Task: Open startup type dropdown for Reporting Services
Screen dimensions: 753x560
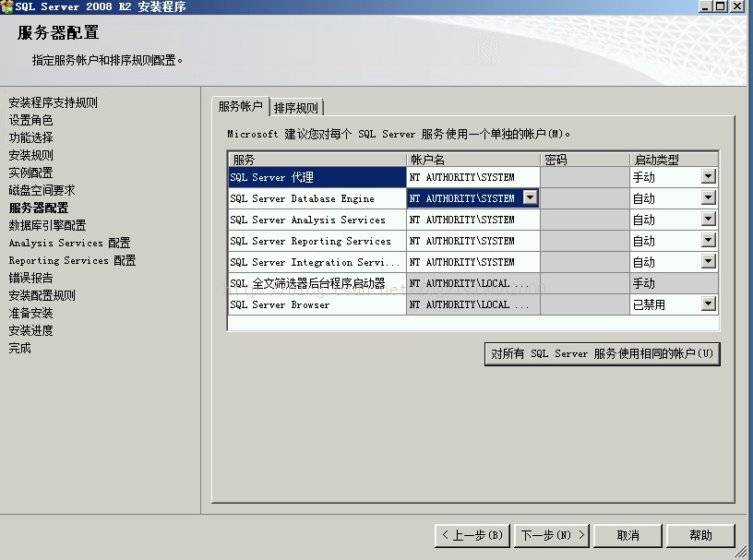Action: click(x=709, y=240)
